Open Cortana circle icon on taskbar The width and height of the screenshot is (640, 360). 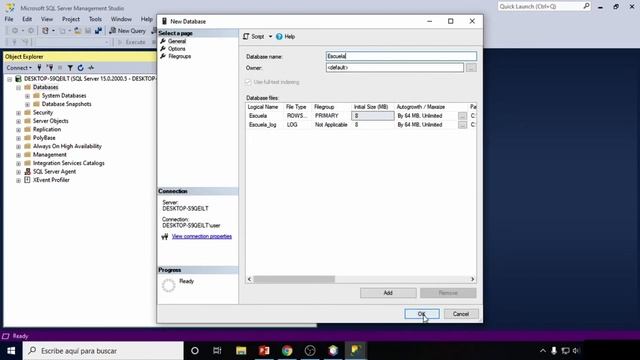coord(195,351)
